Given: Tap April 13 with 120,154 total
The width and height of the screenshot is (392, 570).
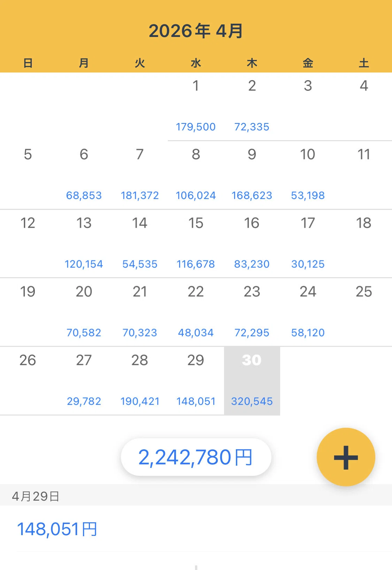Looking at the screenshot, I should [84, 244].
